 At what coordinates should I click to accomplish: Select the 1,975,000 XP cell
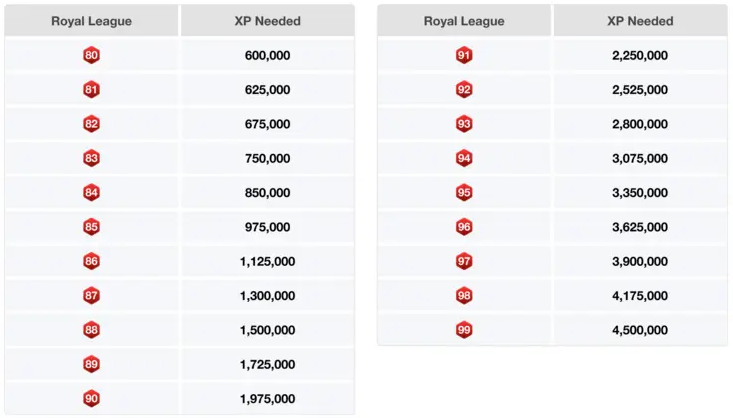pyautogui.click(x=267, y=398)
